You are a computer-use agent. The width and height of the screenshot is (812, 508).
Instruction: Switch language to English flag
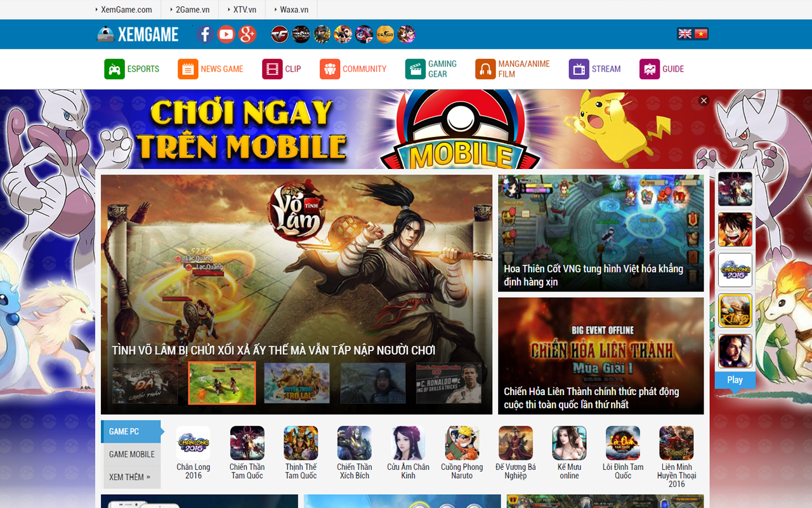684,34
